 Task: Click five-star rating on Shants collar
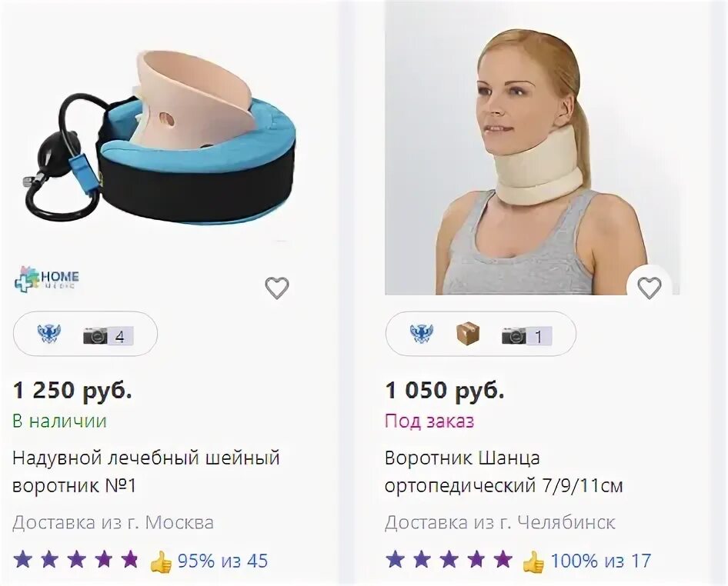(449, 560)
